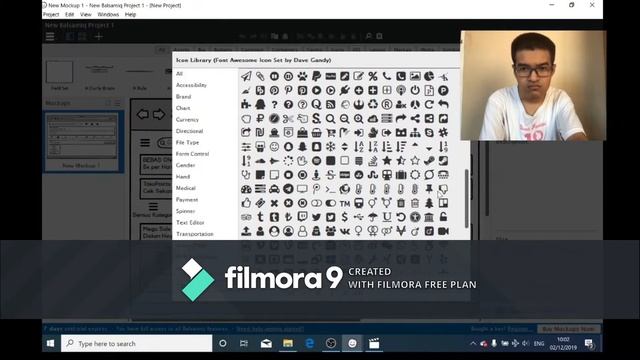Choose the sort A-to-Z ascending icon

pos(358,147)
